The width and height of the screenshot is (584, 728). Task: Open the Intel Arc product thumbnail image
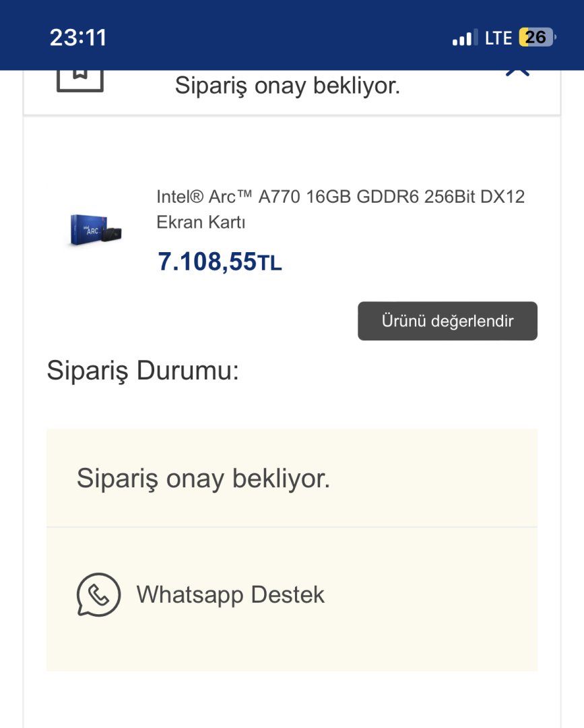pyautogui.click(x=96, y=229)
